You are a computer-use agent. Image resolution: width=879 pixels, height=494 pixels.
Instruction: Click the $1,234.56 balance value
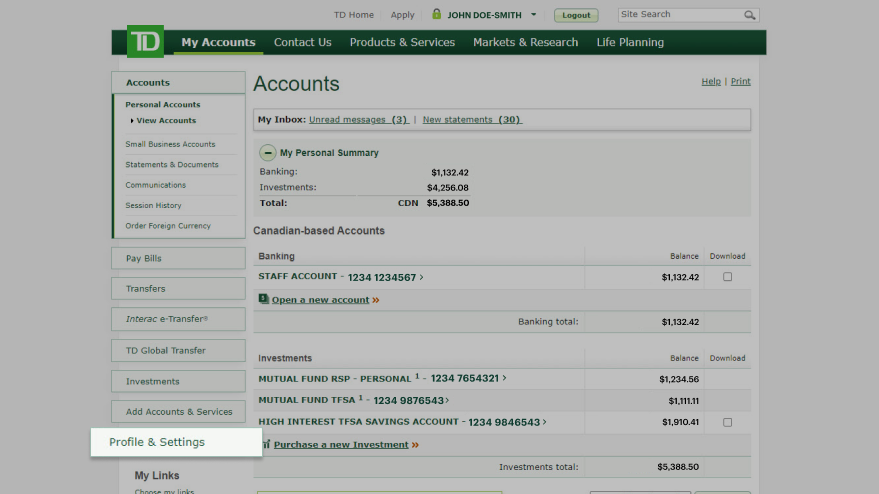click(679, 380)
